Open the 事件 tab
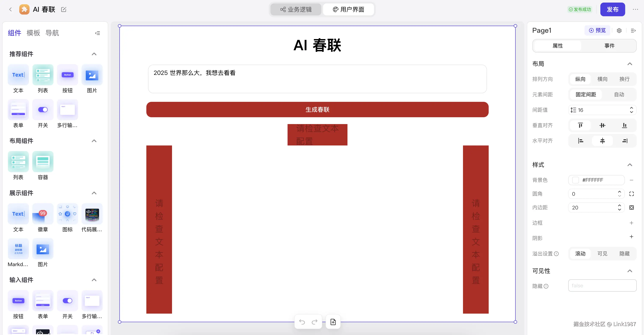Image resolution: width=644 pixels, height=335 pixels. [609, 46]
